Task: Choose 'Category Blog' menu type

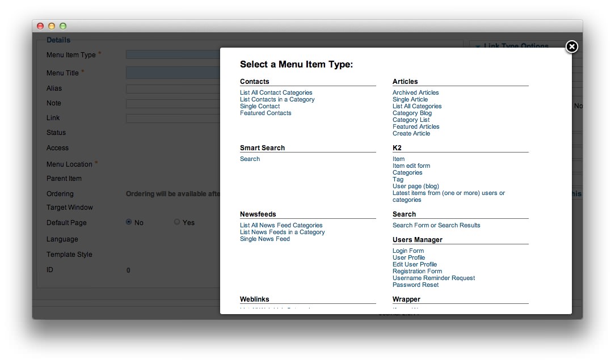Action: tap(412, 113)
